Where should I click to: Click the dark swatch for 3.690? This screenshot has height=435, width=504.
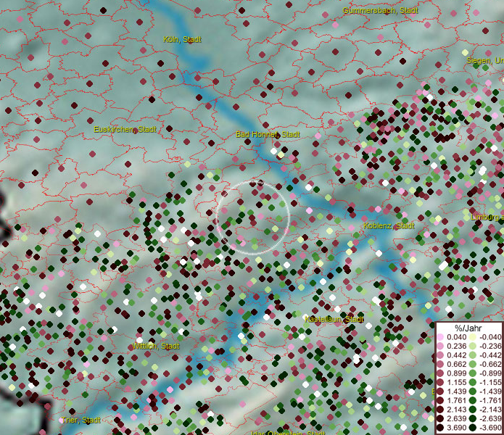(x=440, y=428)
